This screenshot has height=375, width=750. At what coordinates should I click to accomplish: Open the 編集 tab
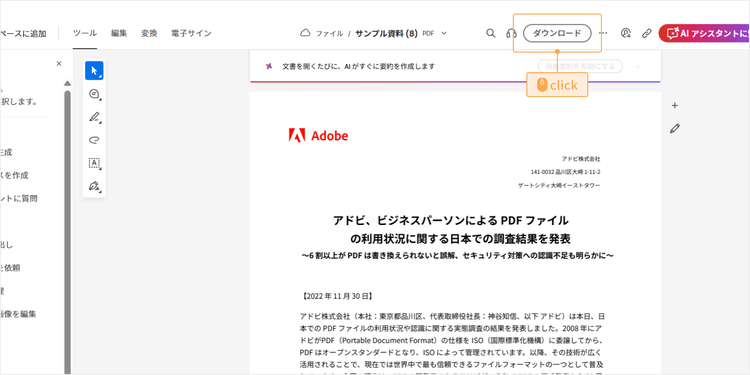click(x=119, y=33)
